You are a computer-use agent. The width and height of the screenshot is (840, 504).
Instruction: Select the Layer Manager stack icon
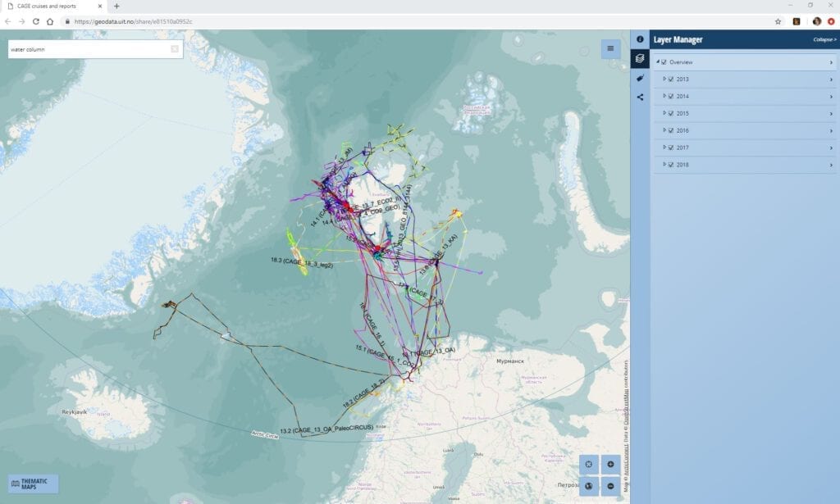tap(640, 58)
